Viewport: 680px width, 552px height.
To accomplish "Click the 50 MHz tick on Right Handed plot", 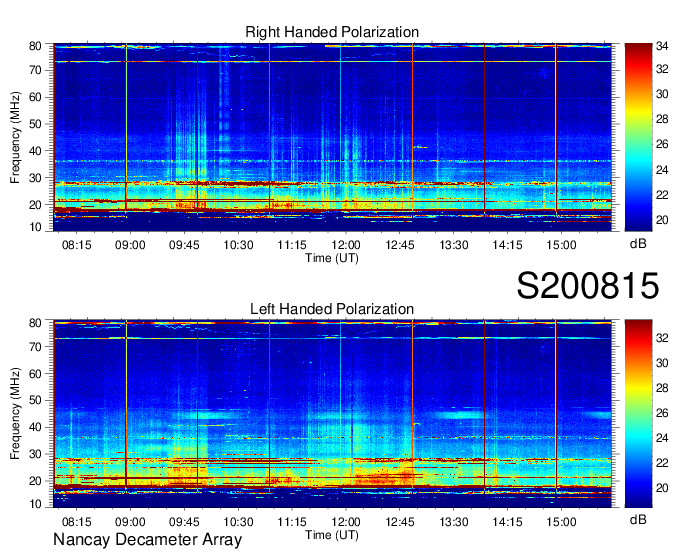I will pos(35,124).
